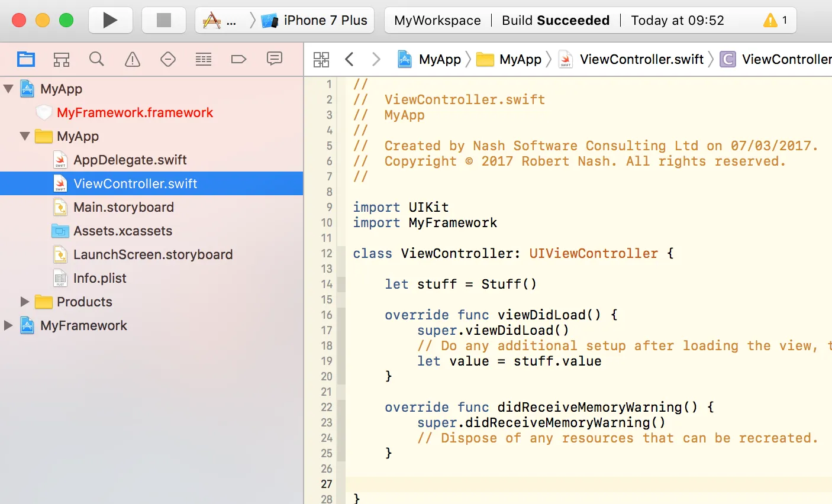Screen dimensions: 832x504
Task: Expand the MyFramework project
Action: [8, 325]
